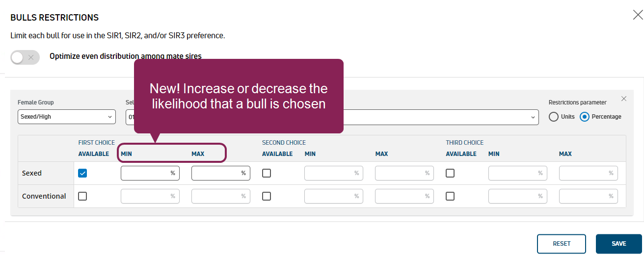Screen dimensions: 644x257
Task: Toggle Optimize even distribution among mate sires
Action: point(25,57)
